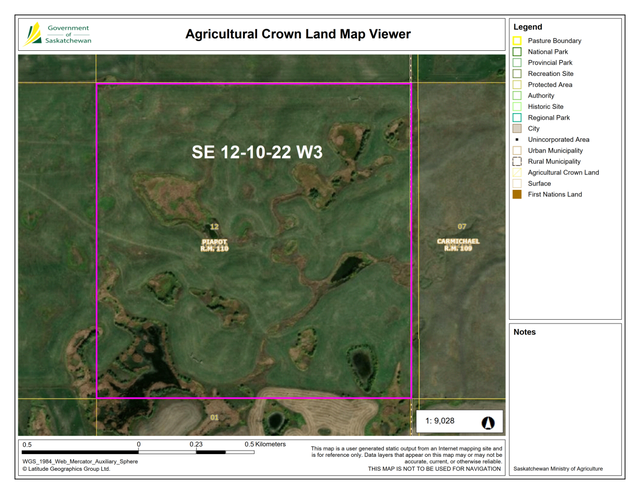Click the Provincial Park legend symbol
The height and width of the screenshot is (494, 640).
517,62
